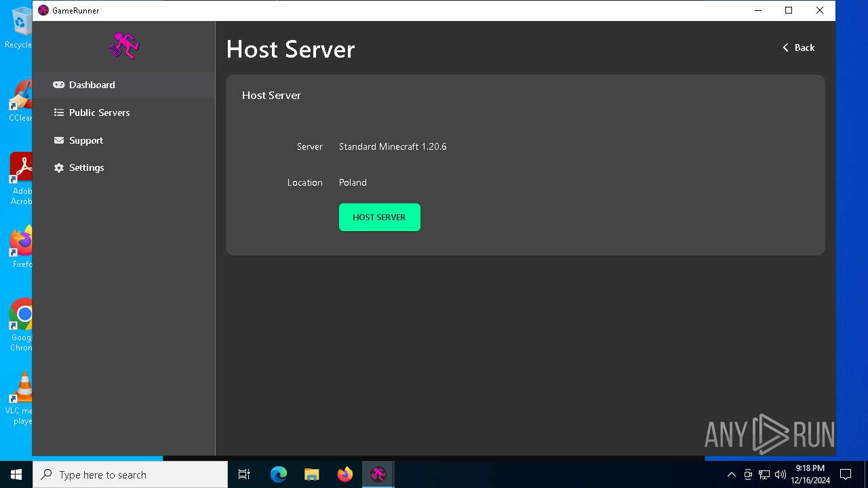The width and height of the screenshot is (868, 488).
Task: Open the Windows Start menu
Action: (x=16, y=474)
